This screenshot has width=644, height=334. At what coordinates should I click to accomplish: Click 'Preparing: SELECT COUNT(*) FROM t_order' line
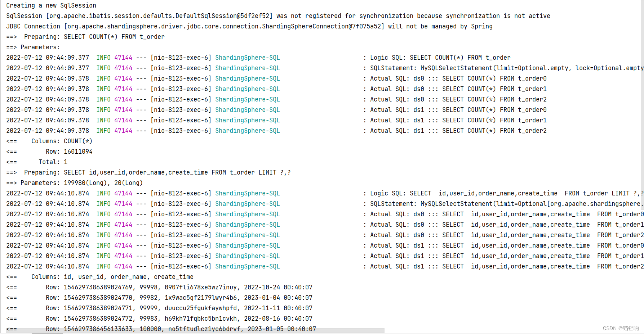point(85,37)
